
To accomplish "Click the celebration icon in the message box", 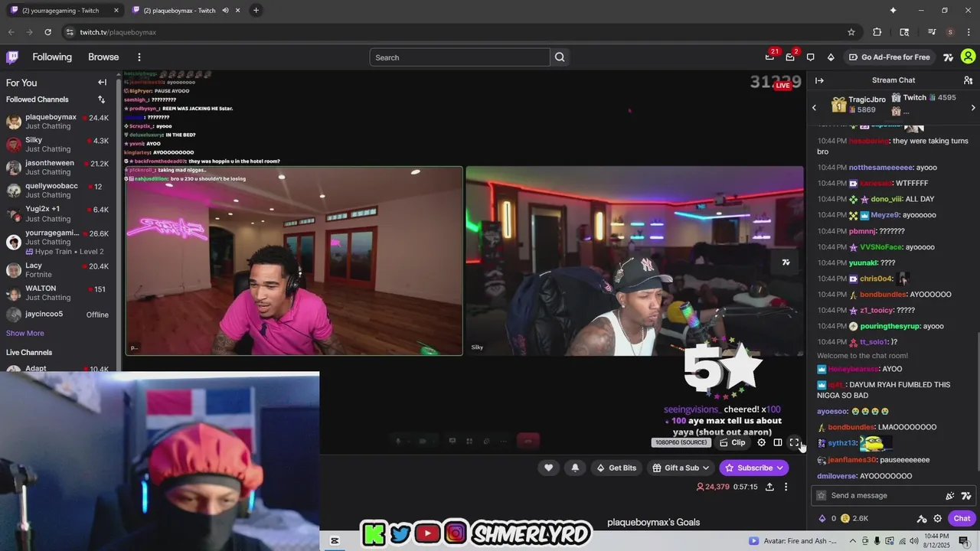I will [x=950, y=496].
